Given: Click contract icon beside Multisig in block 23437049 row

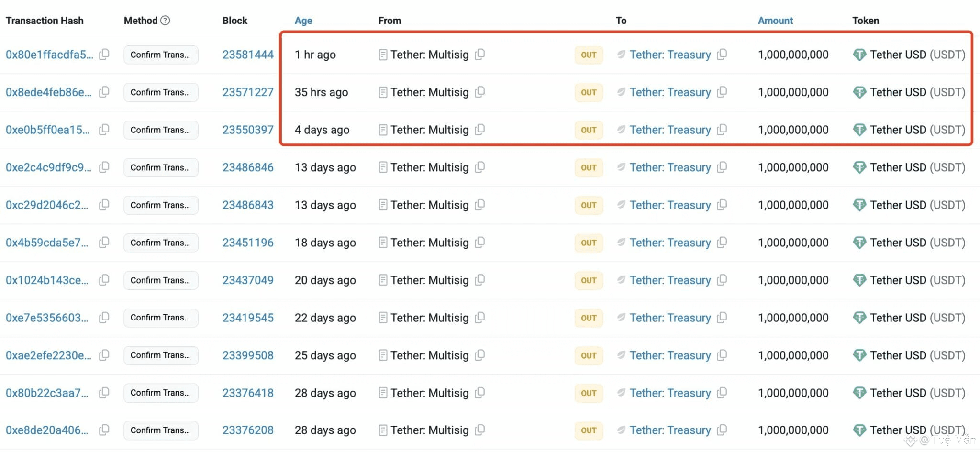Looking at the screenshot, I should [383, 280].
